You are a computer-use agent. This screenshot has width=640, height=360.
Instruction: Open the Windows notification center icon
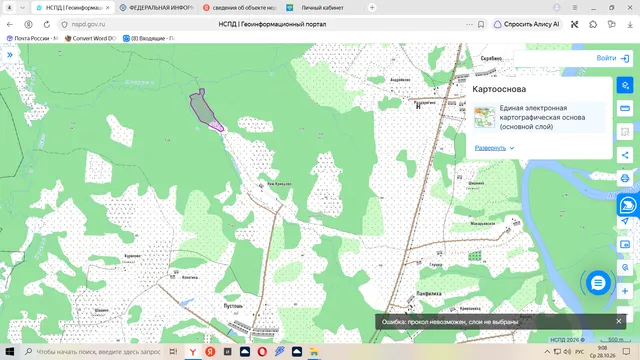[627, 351]
